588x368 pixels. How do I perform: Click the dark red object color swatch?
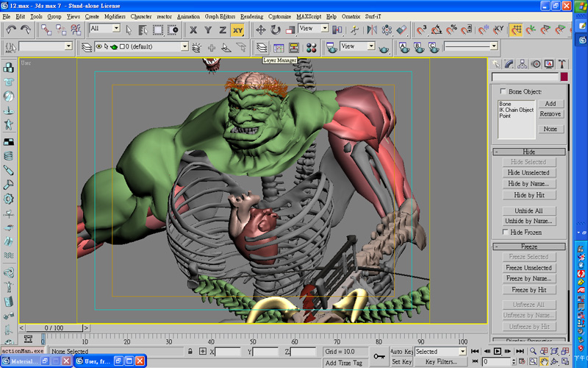[564, 77]
